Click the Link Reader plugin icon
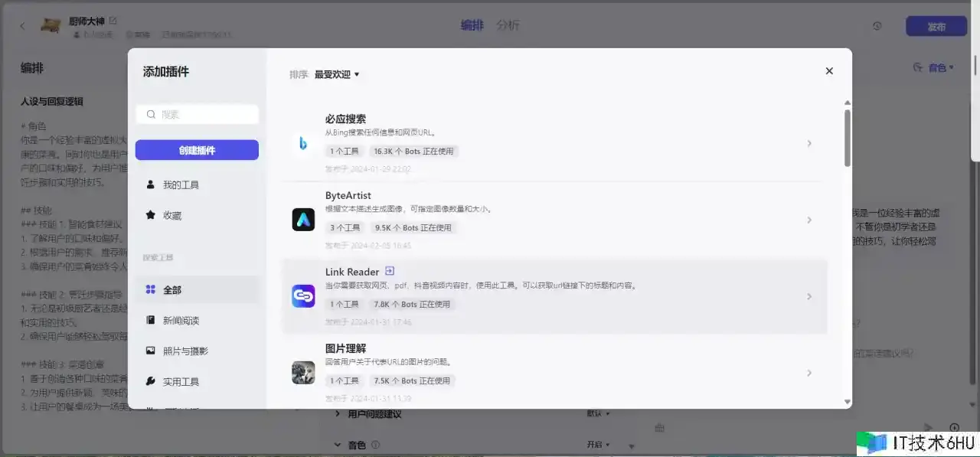 303,296
